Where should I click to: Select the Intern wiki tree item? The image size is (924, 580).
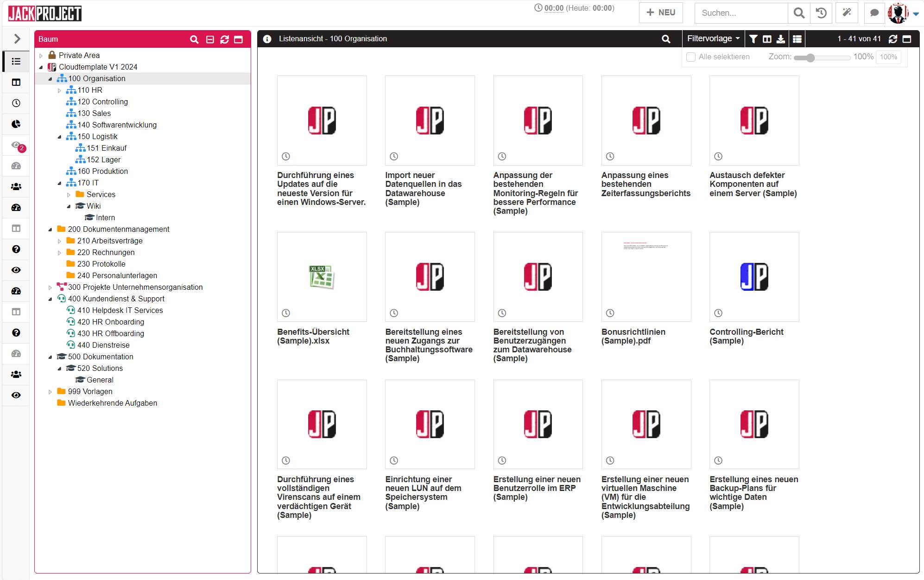[x=105, y=217]
